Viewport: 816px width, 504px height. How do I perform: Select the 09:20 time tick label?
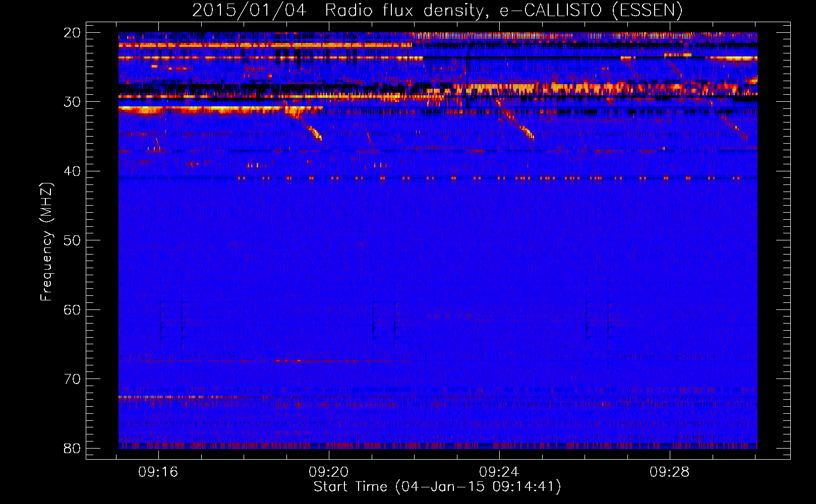point(329,472)
